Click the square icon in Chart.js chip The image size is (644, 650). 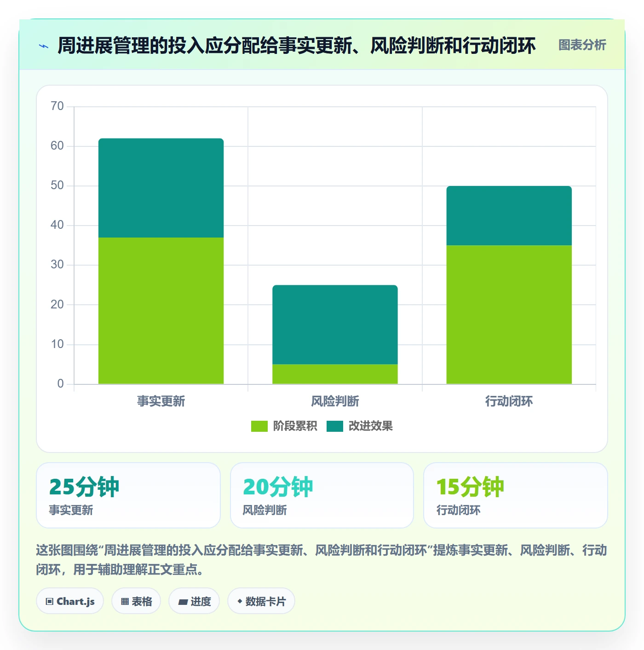point(50,602)
